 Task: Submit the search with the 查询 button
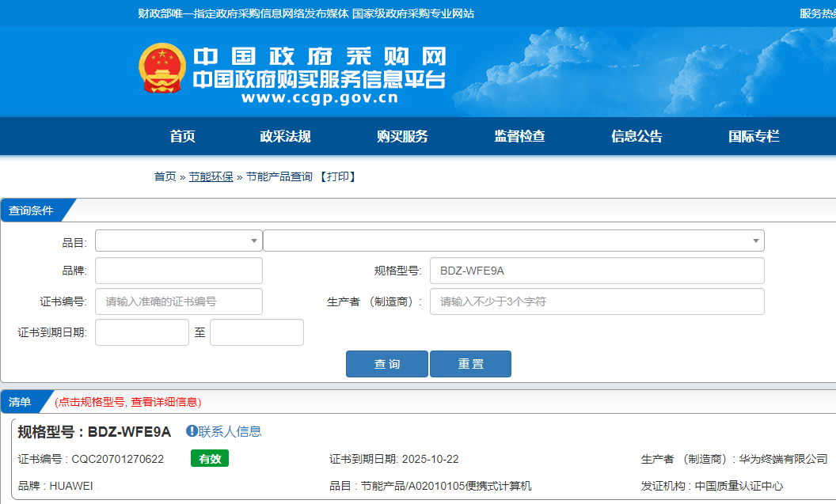387,364
